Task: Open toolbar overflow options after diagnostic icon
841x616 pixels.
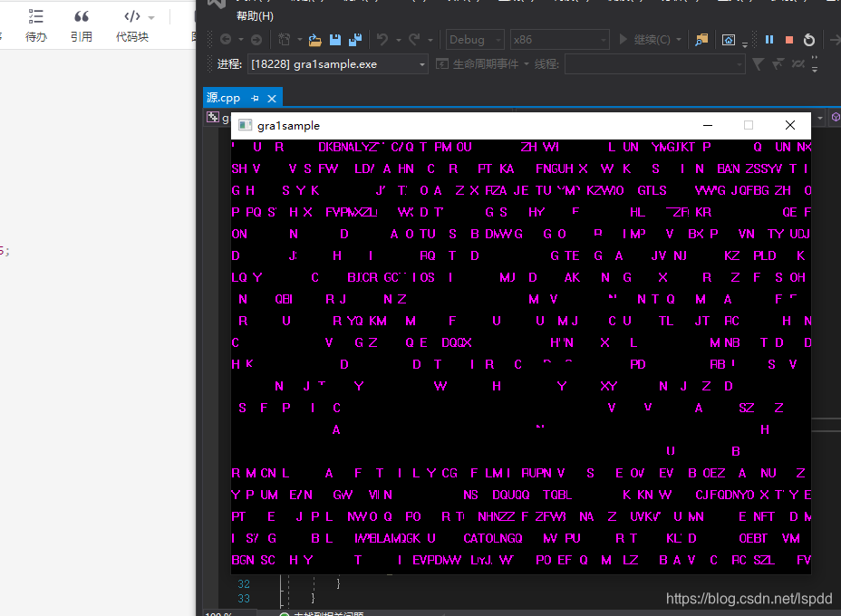Action: 745,44
